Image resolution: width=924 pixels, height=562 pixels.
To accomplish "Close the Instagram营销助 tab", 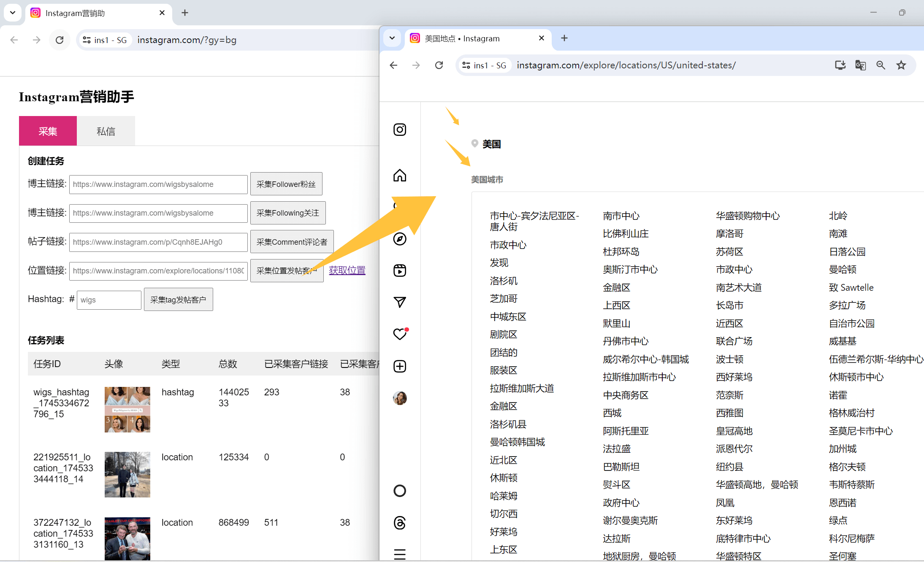I will (162, 13).
